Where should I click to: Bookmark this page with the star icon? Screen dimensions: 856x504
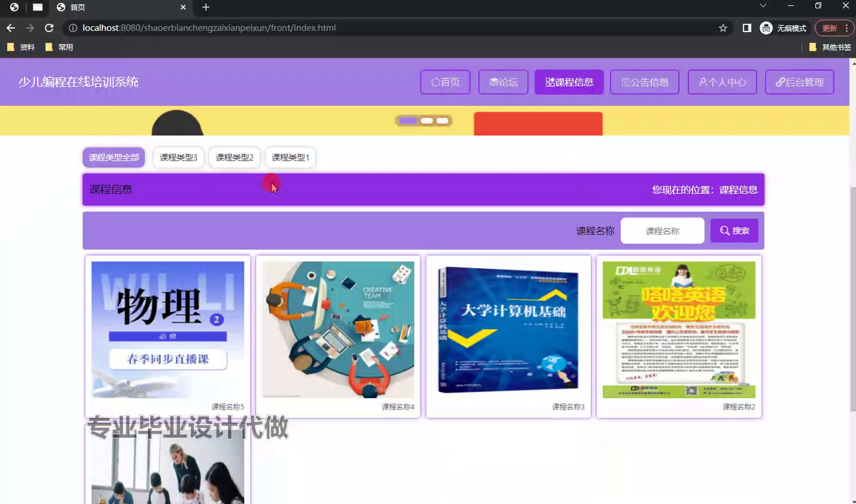click(x=723, y=28)
